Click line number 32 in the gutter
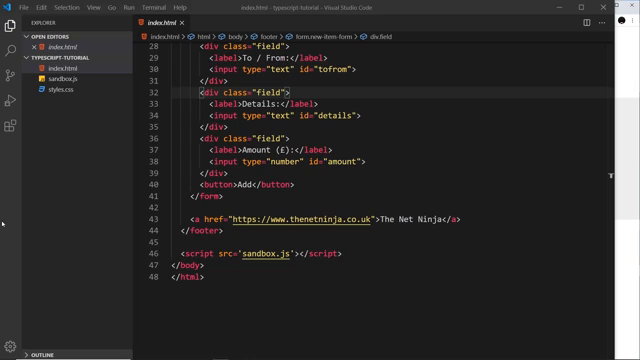The image size is (640, 360). click(x=153, y=93)
